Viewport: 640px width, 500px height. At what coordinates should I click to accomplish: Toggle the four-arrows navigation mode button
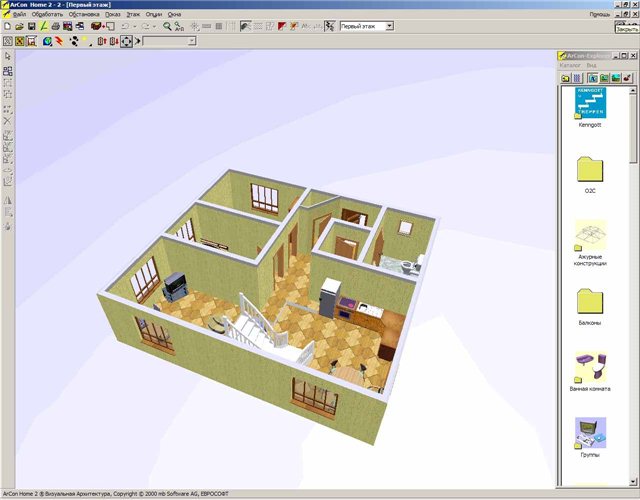point(126,42)
